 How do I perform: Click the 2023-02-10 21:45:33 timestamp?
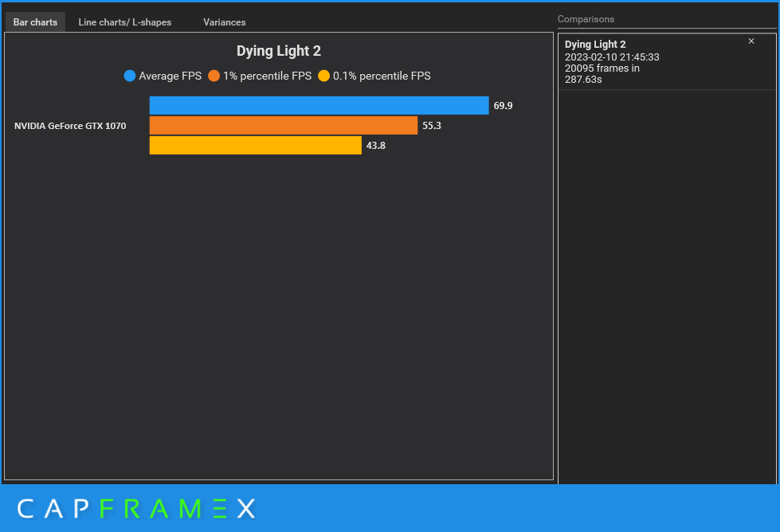[x=612, y=57]
